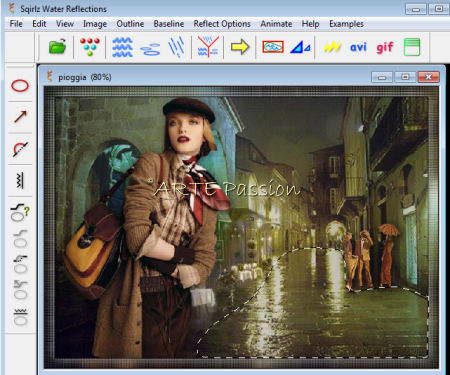Select the basic ripples wave icon

(122, 47)
